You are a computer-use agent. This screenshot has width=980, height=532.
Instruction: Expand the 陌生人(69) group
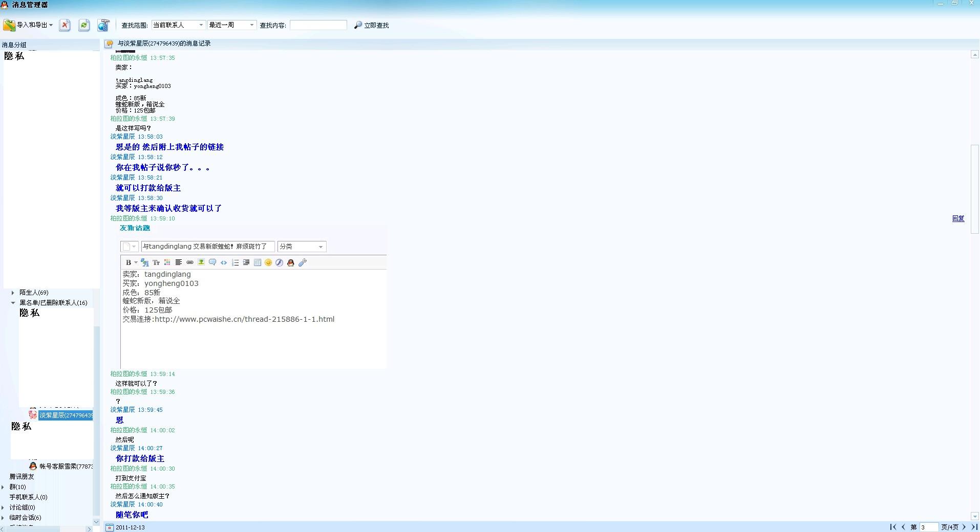pyautogui.click(x=13, y=293)
